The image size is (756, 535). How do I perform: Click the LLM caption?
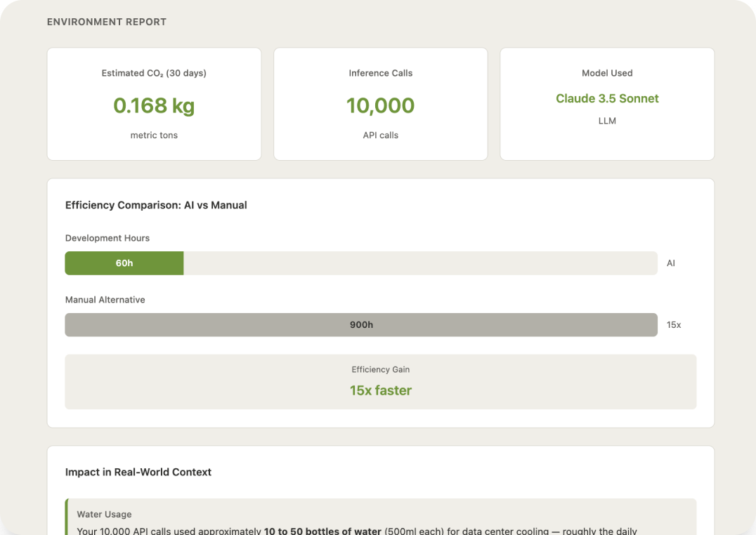pos(607,121)
